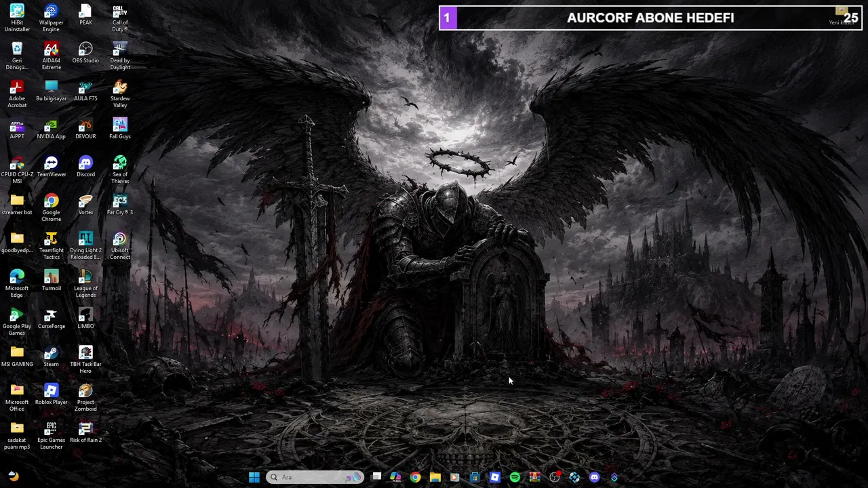
Task: Select the Dead by Daylight desktop icon
Action: (120, 56)
